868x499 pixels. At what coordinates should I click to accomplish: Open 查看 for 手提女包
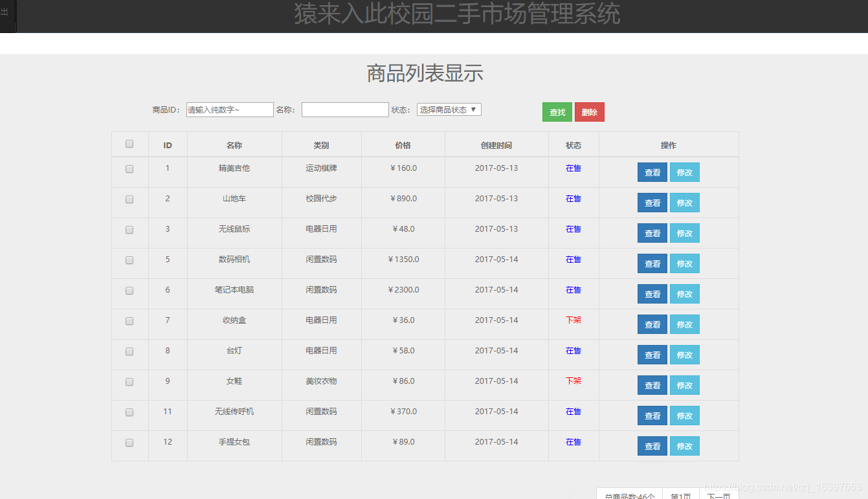tap(652, 446)
